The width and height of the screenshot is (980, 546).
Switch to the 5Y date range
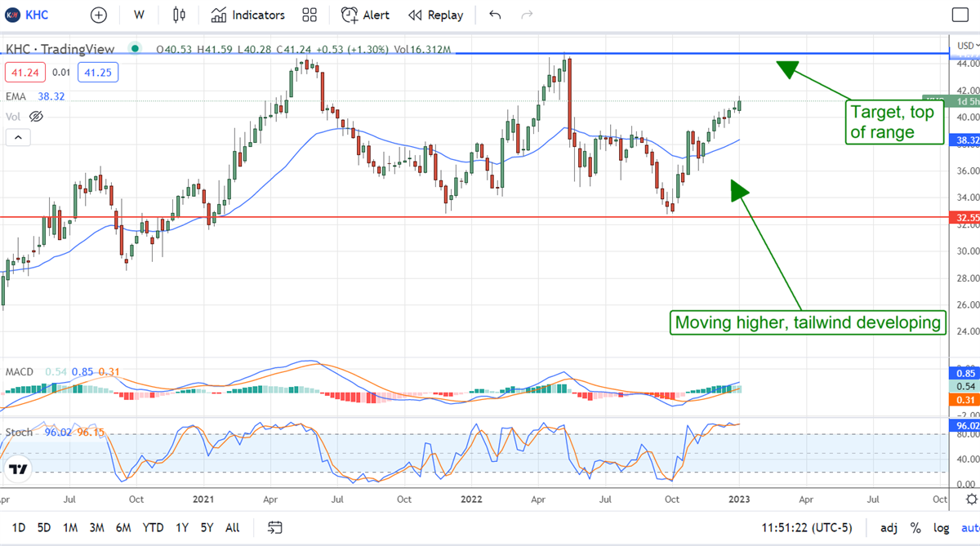point(208,527)
